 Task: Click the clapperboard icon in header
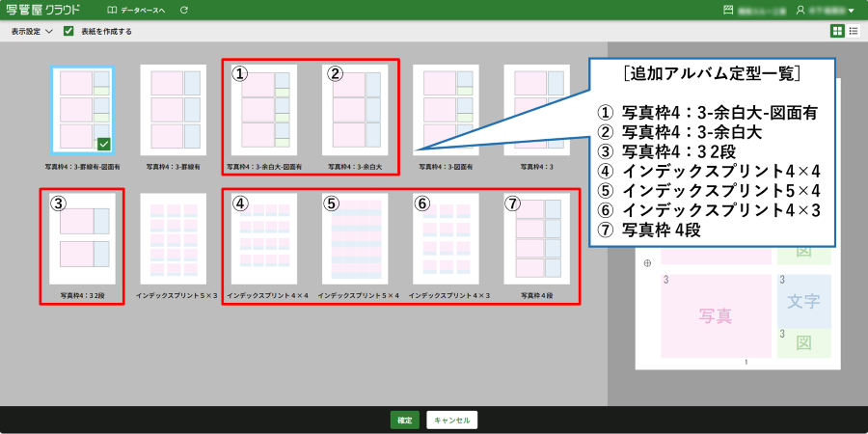(x=727, y=10)
